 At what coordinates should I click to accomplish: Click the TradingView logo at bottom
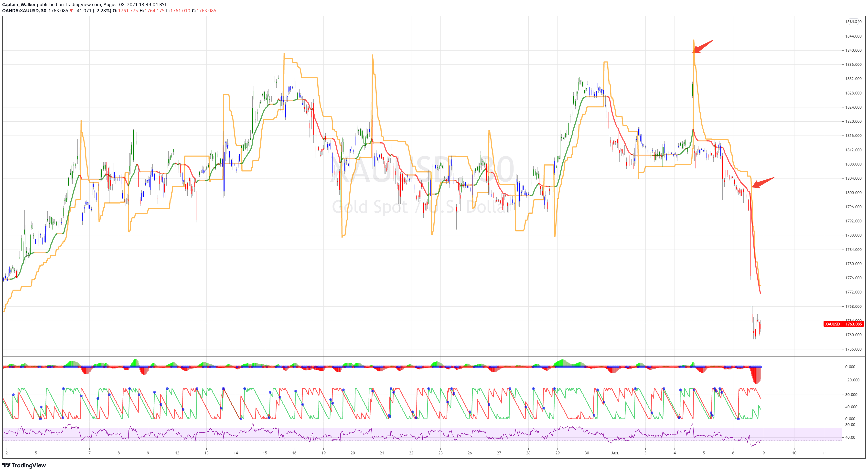click(24, 465)
